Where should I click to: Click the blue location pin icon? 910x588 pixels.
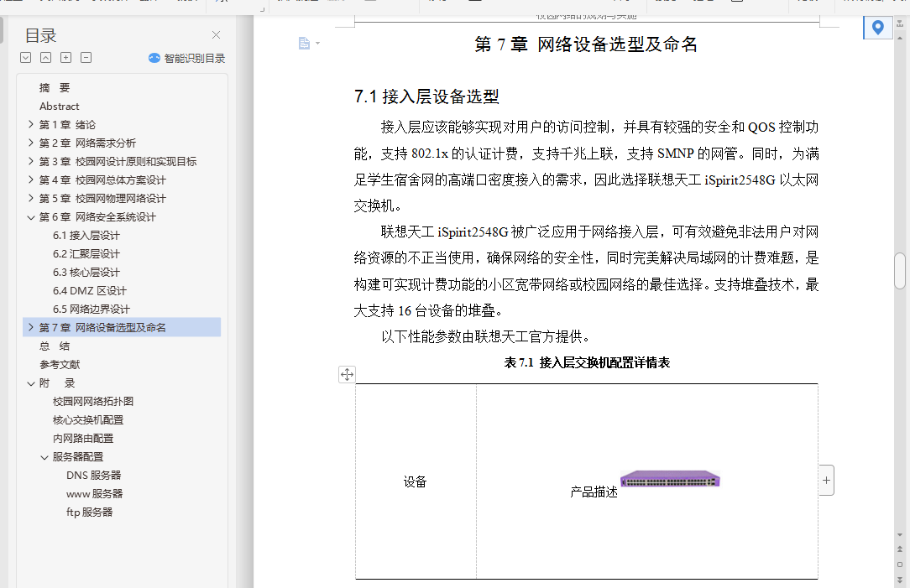[877, 27]
